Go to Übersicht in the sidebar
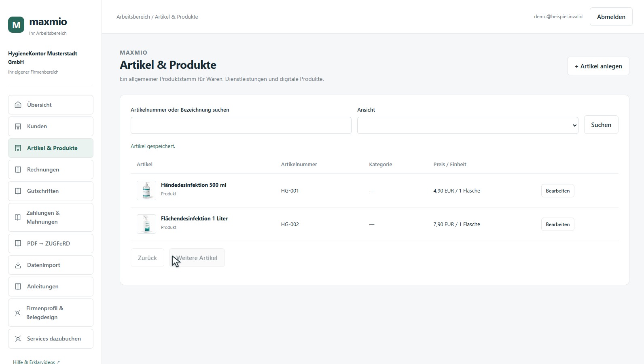Image resolution: width=644 pixels, height=364 pixels. coord(51,105)
